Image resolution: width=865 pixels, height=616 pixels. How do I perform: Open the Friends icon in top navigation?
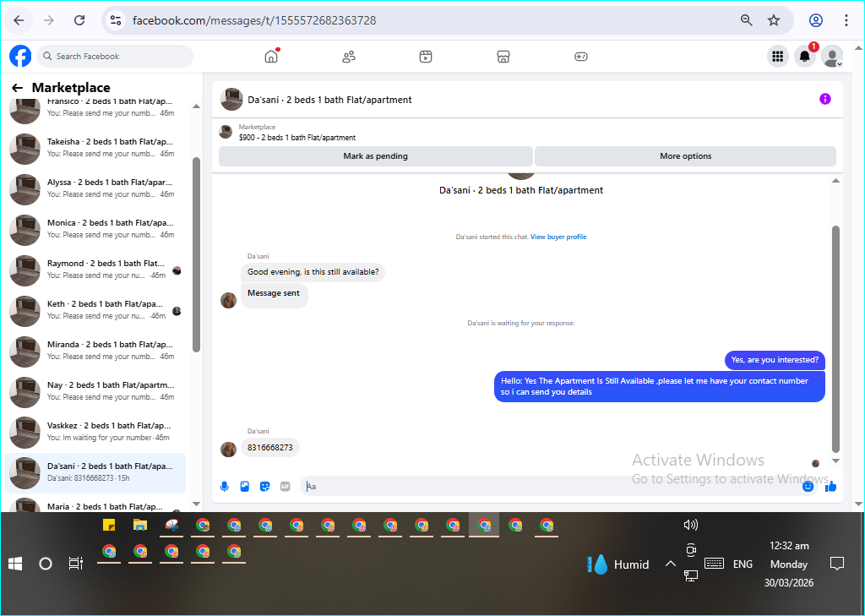(349, 57)
